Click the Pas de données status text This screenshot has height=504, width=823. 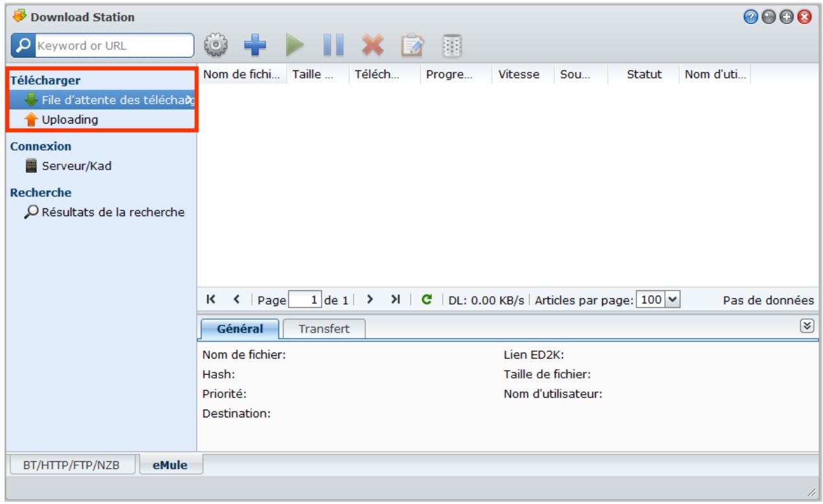[x=770, y=300]
